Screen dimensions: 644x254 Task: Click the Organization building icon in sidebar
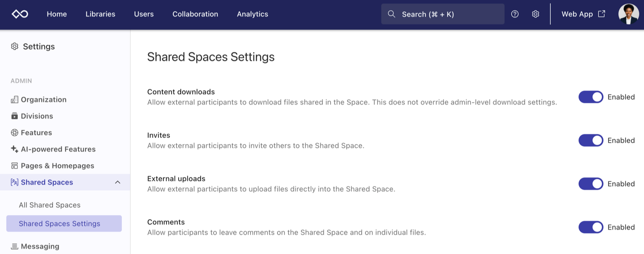[15, 99]
